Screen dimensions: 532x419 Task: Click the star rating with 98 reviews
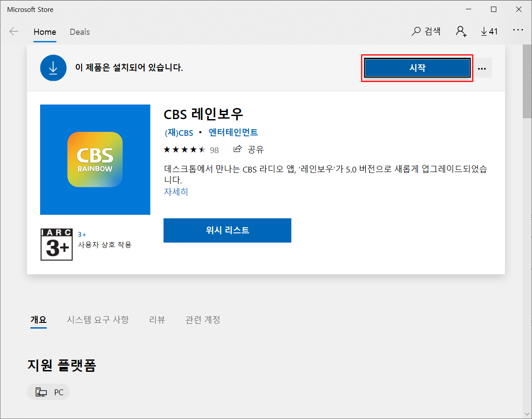click(191, 150)
